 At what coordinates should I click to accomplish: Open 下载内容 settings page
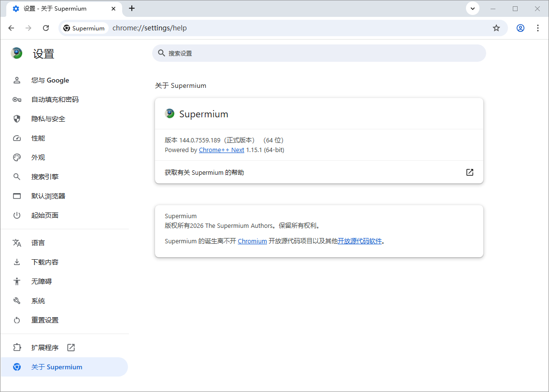pos(45,262)
